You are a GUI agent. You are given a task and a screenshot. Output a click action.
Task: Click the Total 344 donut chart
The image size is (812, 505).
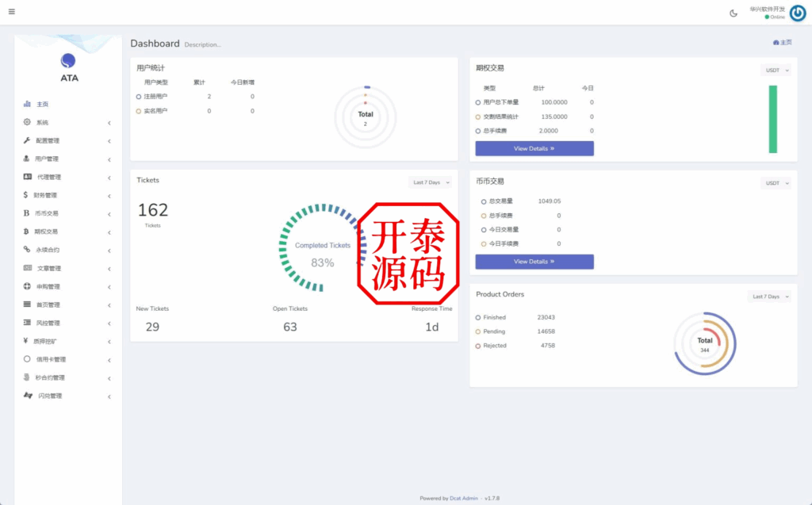pos(705,343)
